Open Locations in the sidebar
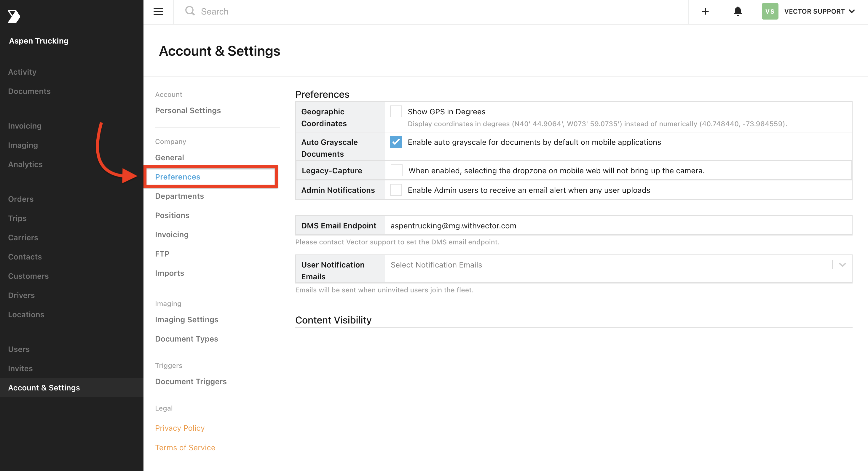868x471 pixels. click(x=26, y=315)
